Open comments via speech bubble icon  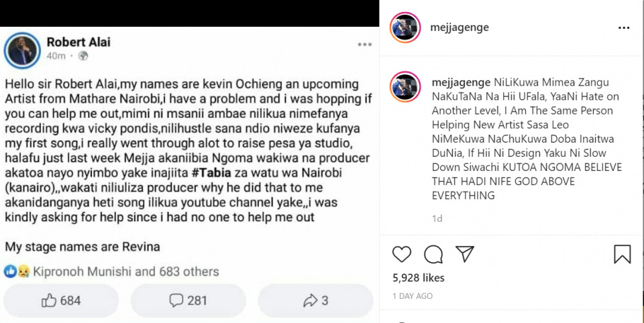pos(433,254)
